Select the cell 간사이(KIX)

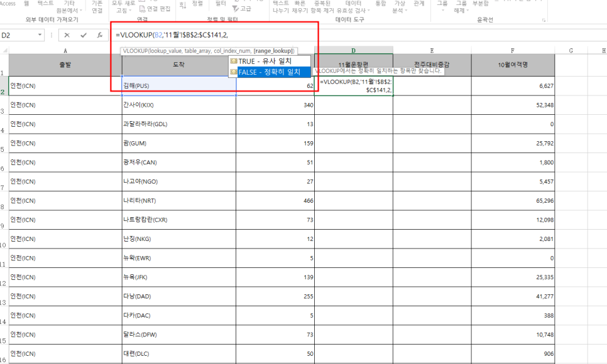click(x=178, y=105)
